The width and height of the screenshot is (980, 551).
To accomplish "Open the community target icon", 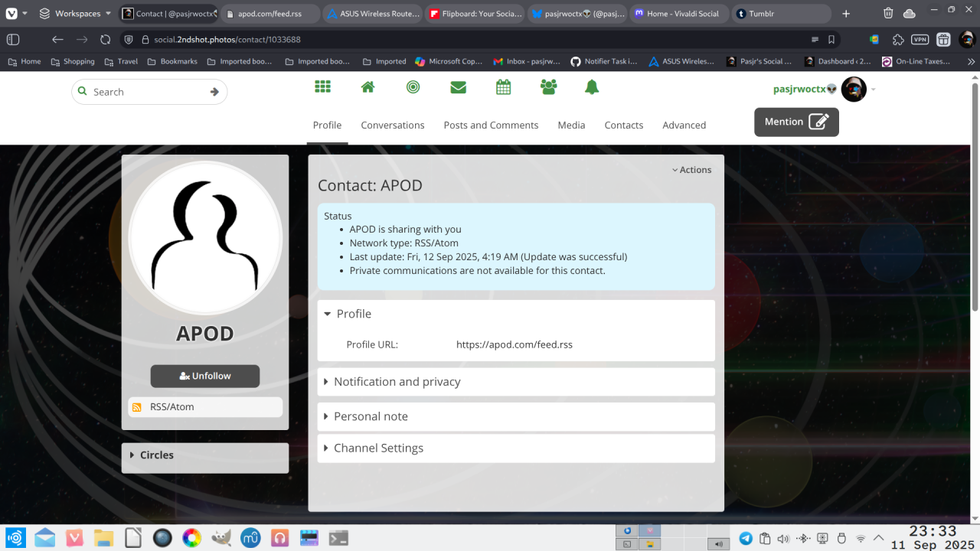I will point(413,87).
